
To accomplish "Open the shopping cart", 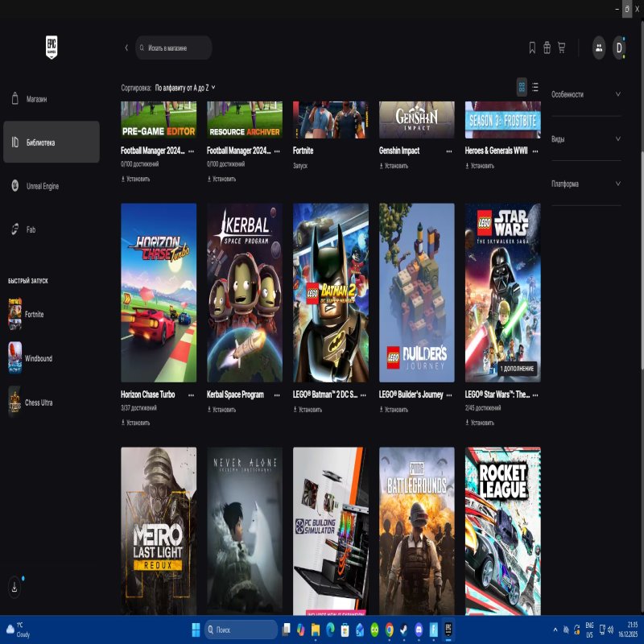I will (561, 47).
